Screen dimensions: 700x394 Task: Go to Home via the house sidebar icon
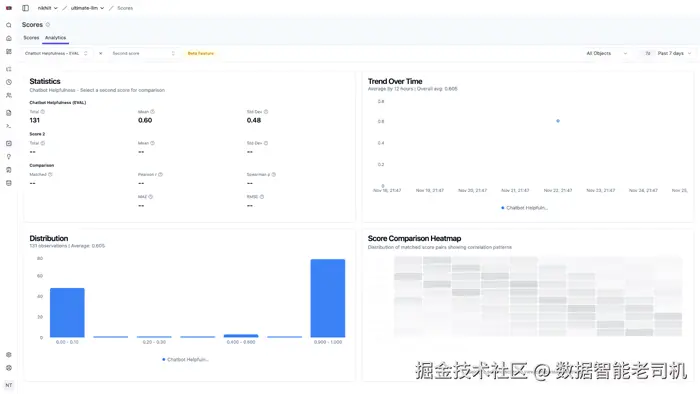pyautogui.click(x=8, y=38)
